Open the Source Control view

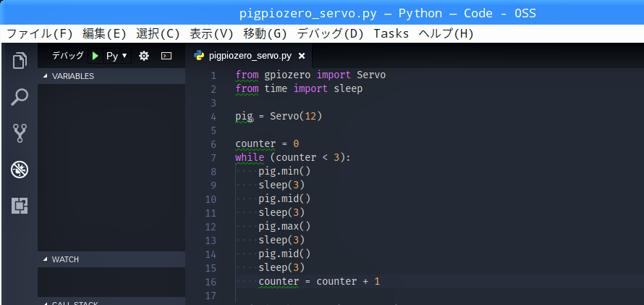[x=20, y=133]
